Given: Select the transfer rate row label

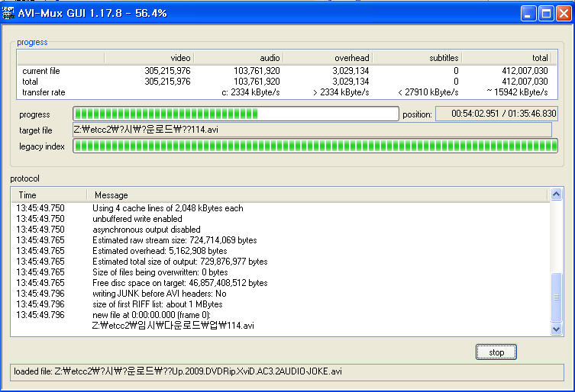Looking at the screenshot, I should pos(44,92).
